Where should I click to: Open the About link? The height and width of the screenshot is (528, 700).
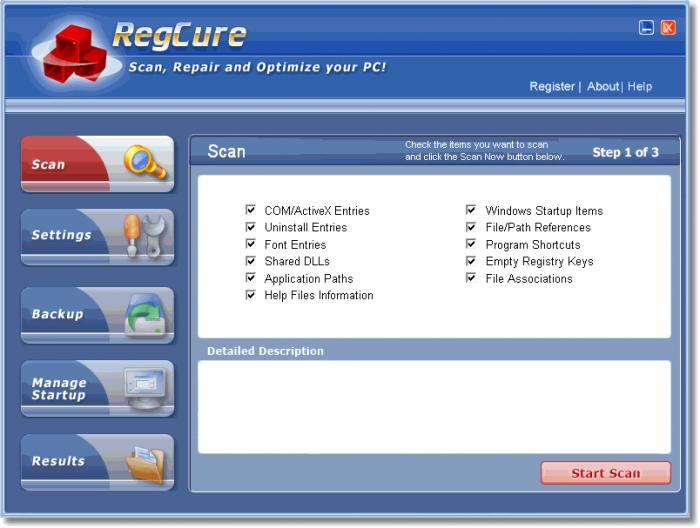click(603, 86)
